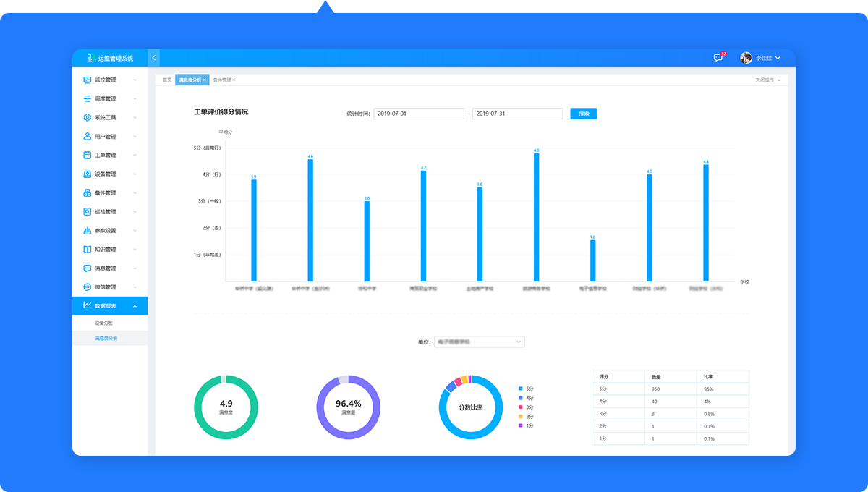Collapse the 数据报表 menu section
868x492 pixels.
coord(135,306)
